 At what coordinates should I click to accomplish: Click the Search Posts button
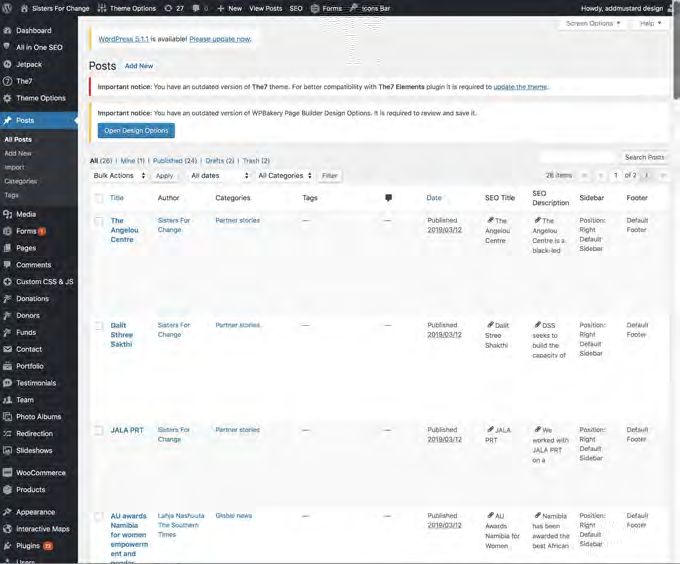point(644,157)
